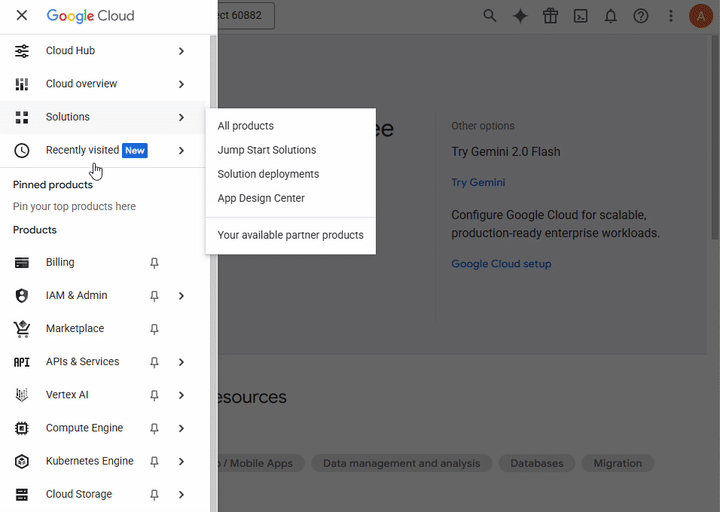Open Cloud Hub sliders icon
Viewport: 720px width, 512px height.
22,51
